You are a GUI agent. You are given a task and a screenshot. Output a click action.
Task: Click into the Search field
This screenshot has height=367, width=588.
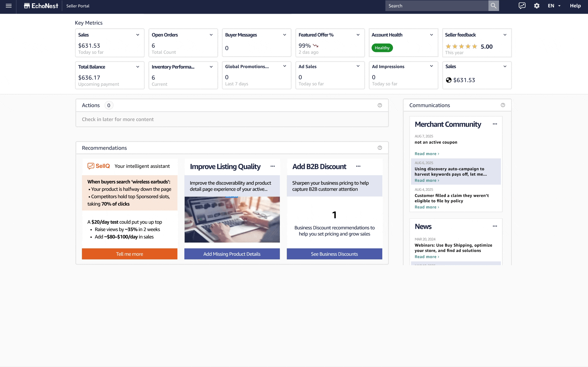(436, 6)
